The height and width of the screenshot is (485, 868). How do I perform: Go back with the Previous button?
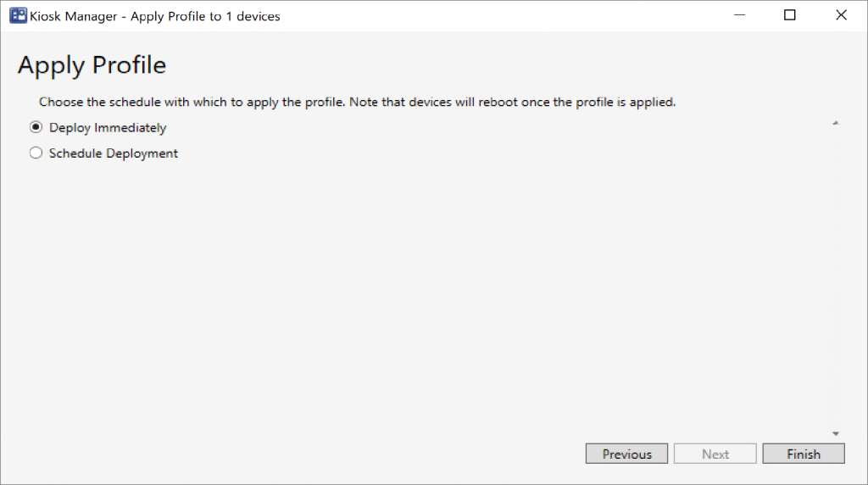(626, 454)
